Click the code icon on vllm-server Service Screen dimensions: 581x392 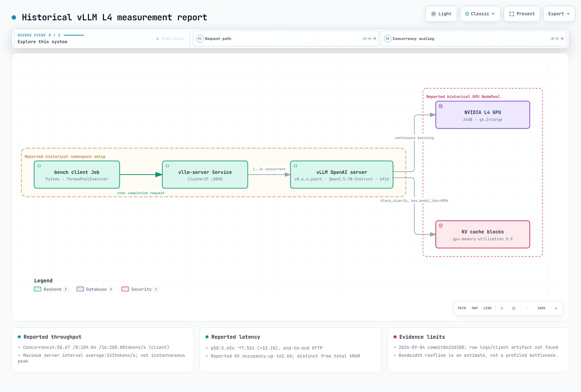tap(167, 166)
